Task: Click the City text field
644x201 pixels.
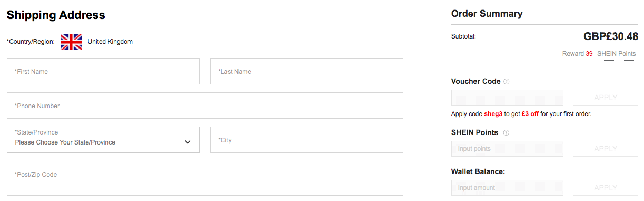Action: [x=306, y=140]
